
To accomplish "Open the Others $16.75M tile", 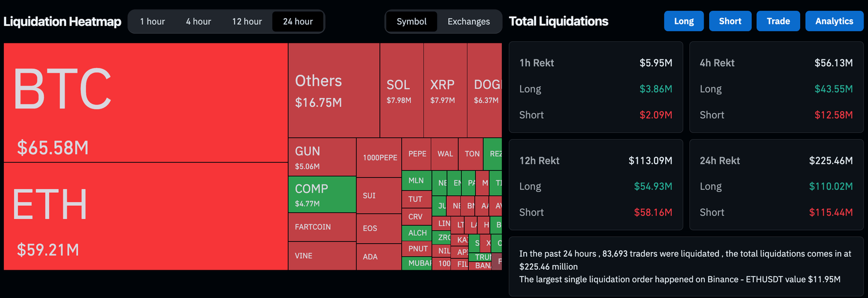I will pyautogui.click(x=333, y=90).
